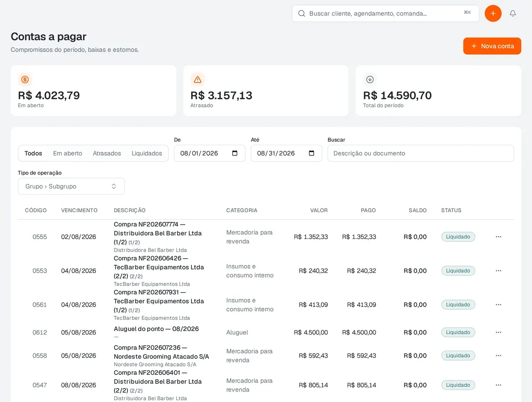Screen dimensions: 532x402
Task: Click due date 08/08/2026
Action: [x=79, y=385]
